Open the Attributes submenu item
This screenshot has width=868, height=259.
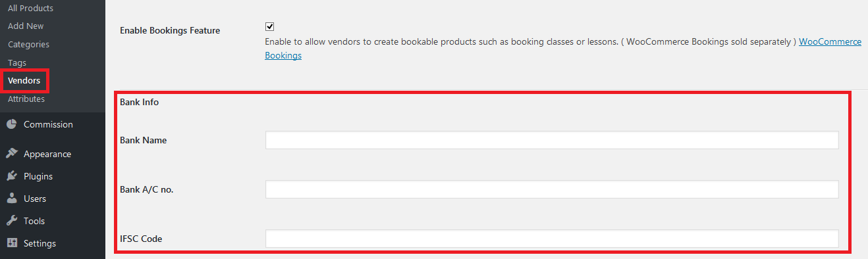(26, 99)
